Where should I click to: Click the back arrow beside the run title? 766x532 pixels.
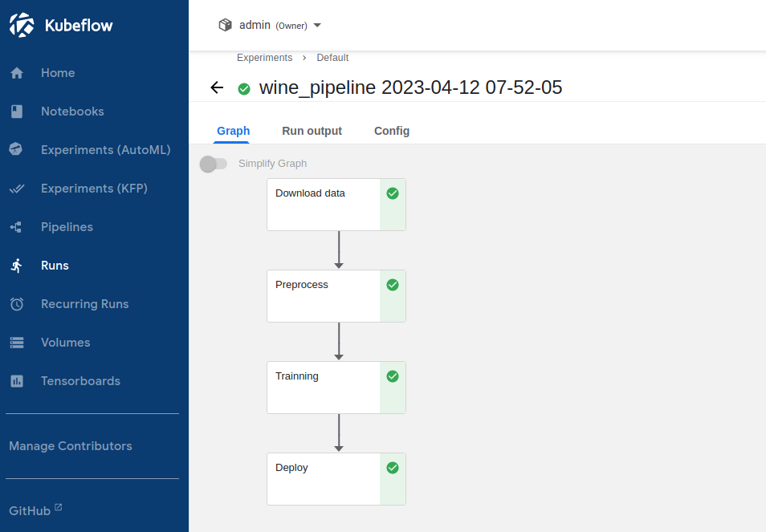pyautogui.click(x=216, y=87)
